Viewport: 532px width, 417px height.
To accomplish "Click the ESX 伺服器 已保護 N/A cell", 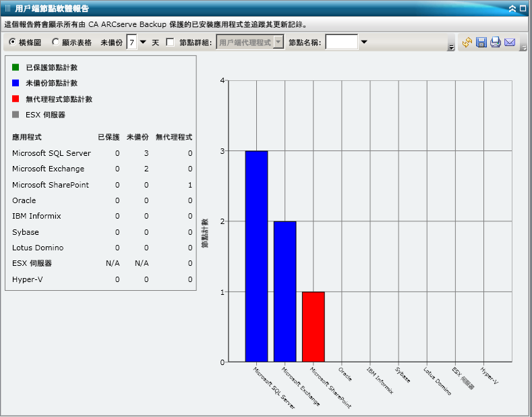I will (113, 263).
